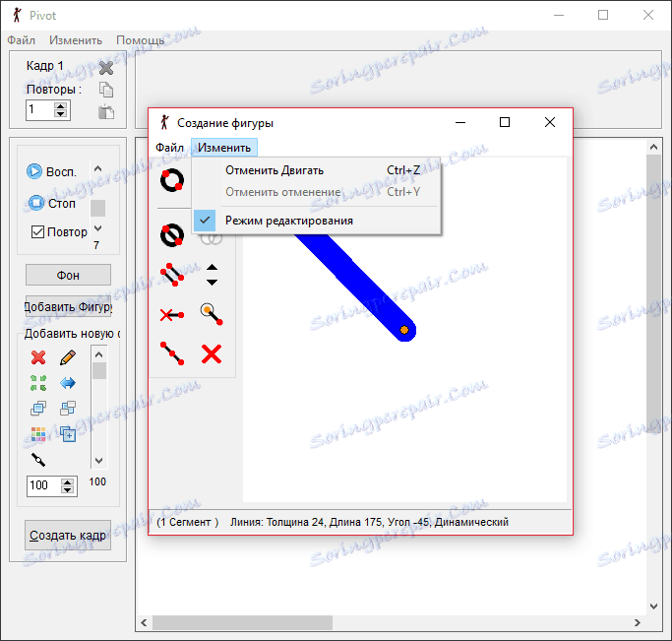Decrease segment thickness with down triangle
This screenshot has width=672, height=641.
click(x=212, y=283)
